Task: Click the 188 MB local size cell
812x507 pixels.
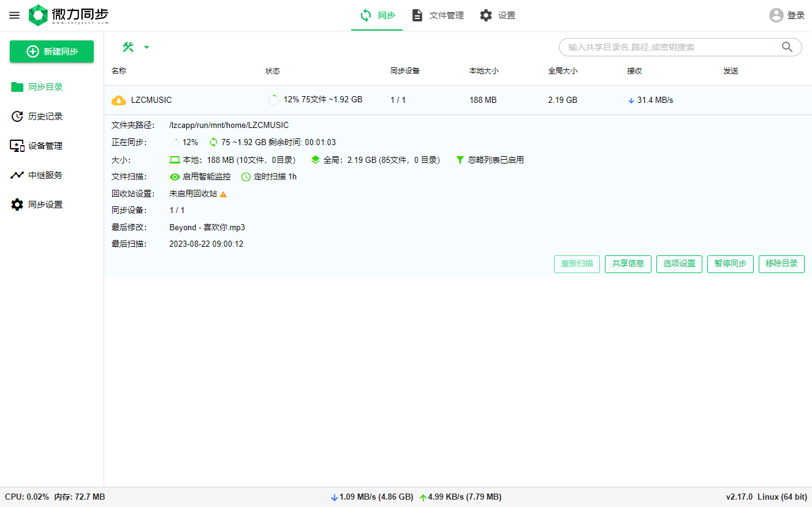Action: click(483, 100)
